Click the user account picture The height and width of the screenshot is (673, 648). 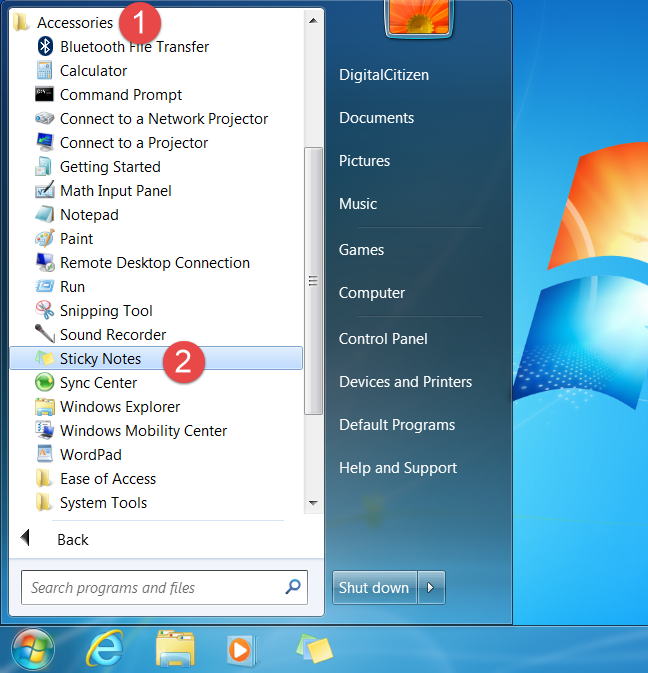(x=419, y=17)
